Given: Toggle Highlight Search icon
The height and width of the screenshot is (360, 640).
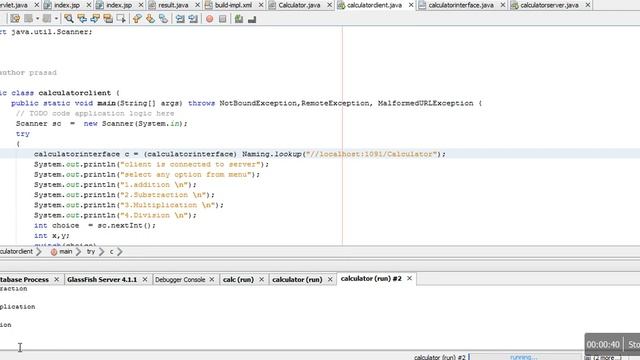Looking at the screenshot, I should point(108,19).
